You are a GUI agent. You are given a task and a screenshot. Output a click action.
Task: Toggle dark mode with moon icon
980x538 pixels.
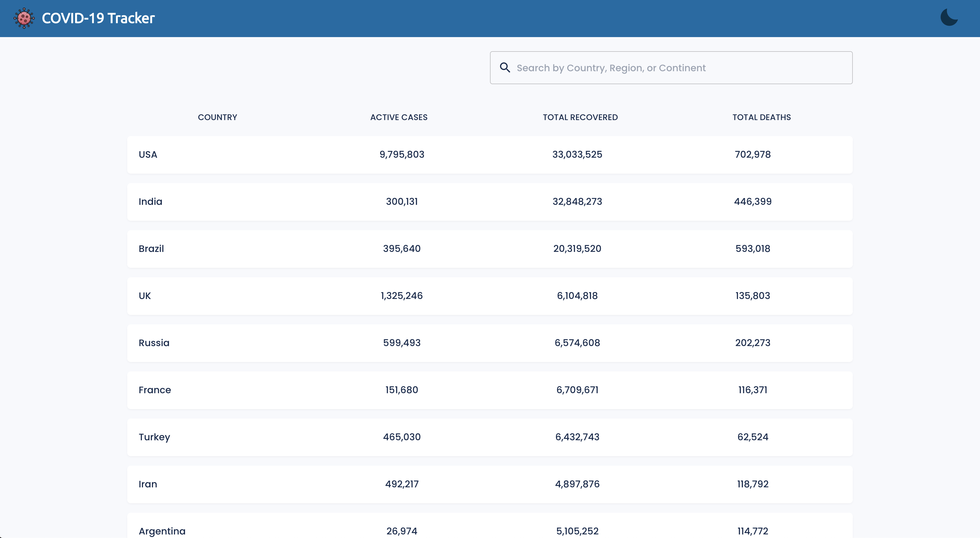tap(949, 17)
